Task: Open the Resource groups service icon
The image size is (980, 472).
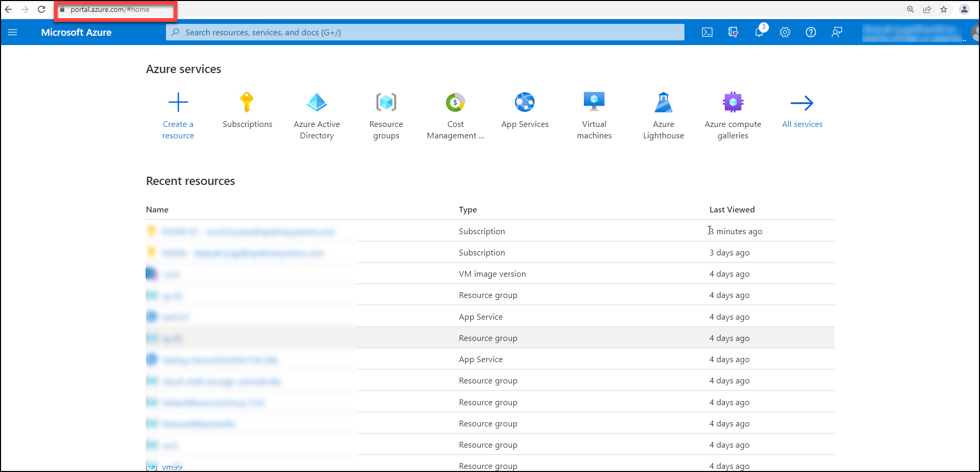Action: [386, 102]
